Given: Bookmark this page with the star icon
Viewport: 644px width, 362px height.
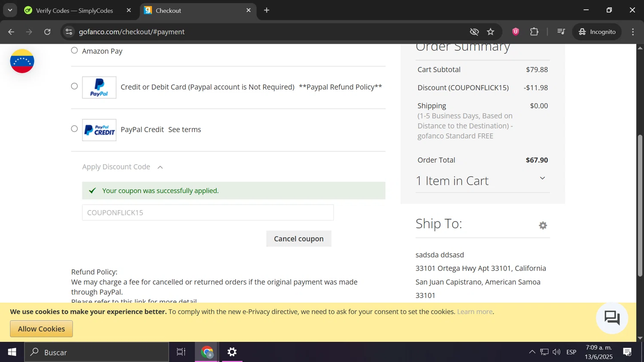Looking at the screenshot, I should (x=491, y=32).
